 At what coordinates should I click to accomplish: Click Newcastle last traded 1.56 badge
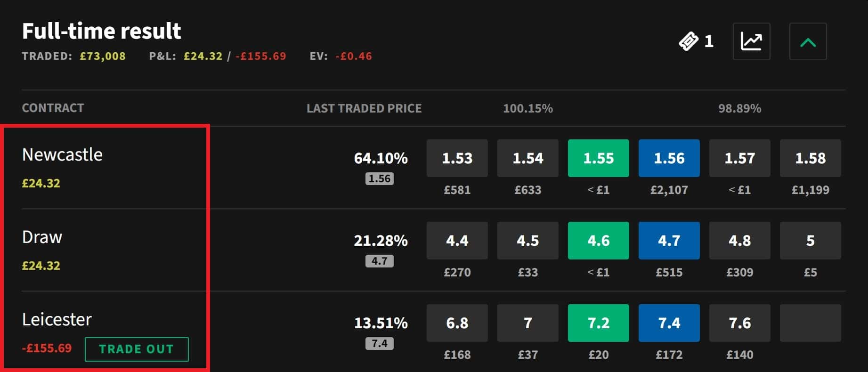tap(379, 178)
